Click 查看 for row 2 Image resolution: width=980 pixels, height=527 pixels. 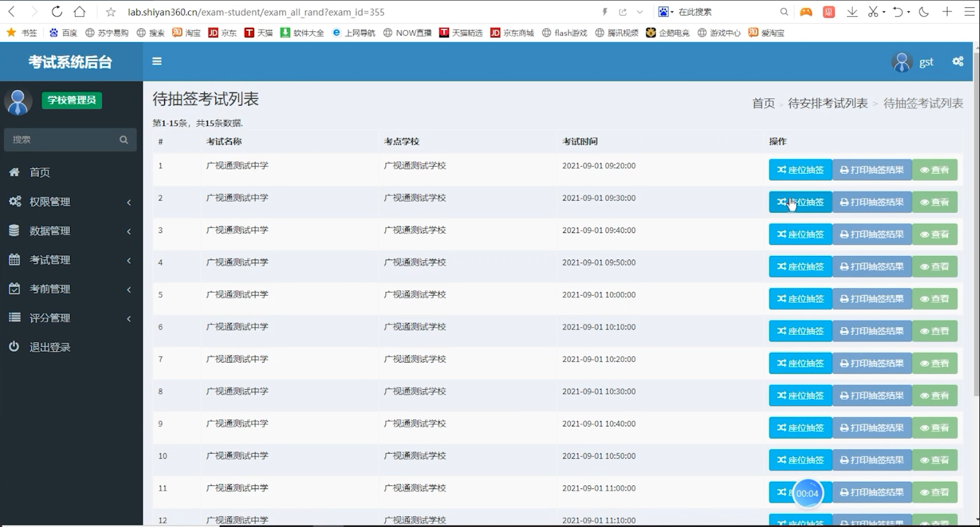click(x=935, y=202)
